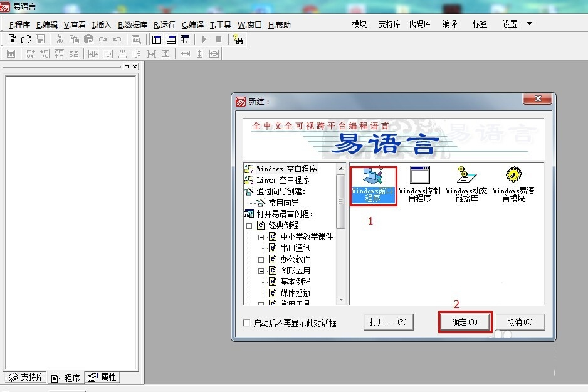
Task: Select Windows控制台程序 project type
Action: coord(419,184)
